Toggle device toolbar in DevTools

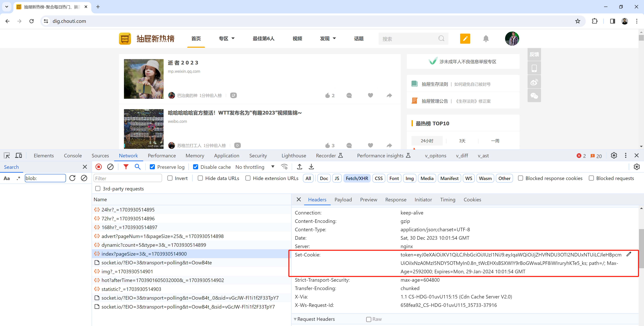[x=18, y=156]
